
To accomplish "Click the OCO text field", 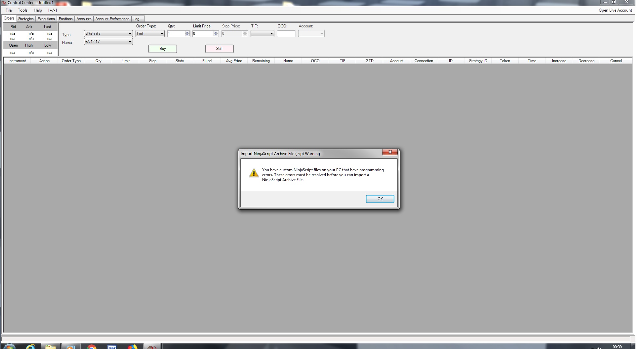I will pos(286,34).
